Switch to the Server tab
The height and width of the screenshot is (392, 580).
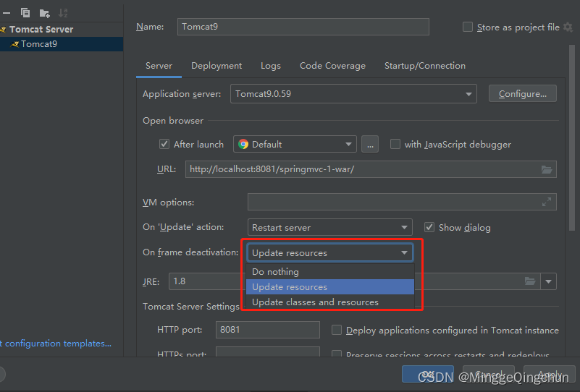[159, 66]
